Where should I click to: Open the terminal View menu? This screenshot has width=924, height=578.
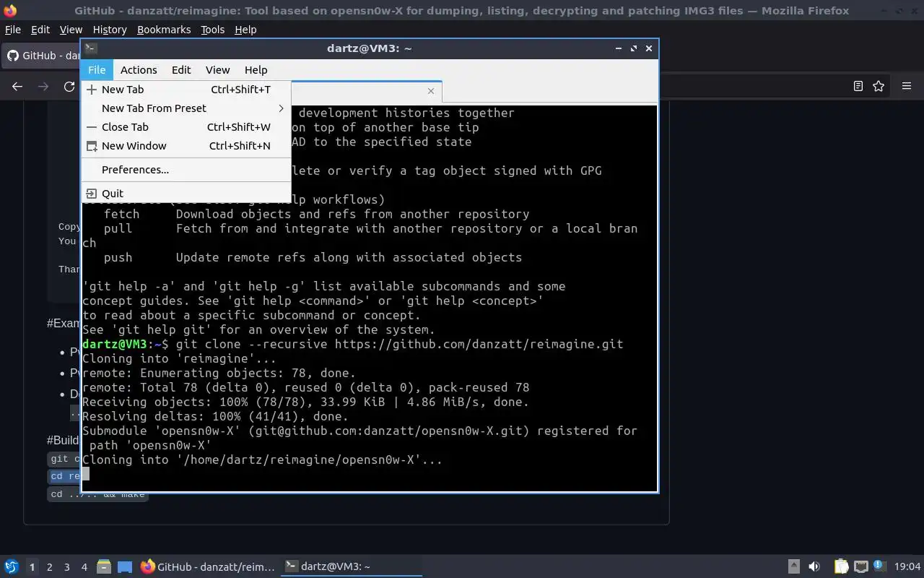(217, 70)
